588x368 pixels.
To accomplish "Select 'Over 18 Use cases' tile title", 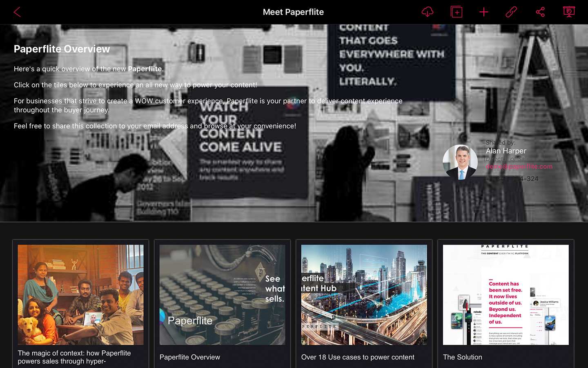I will (x=358, y=357).
